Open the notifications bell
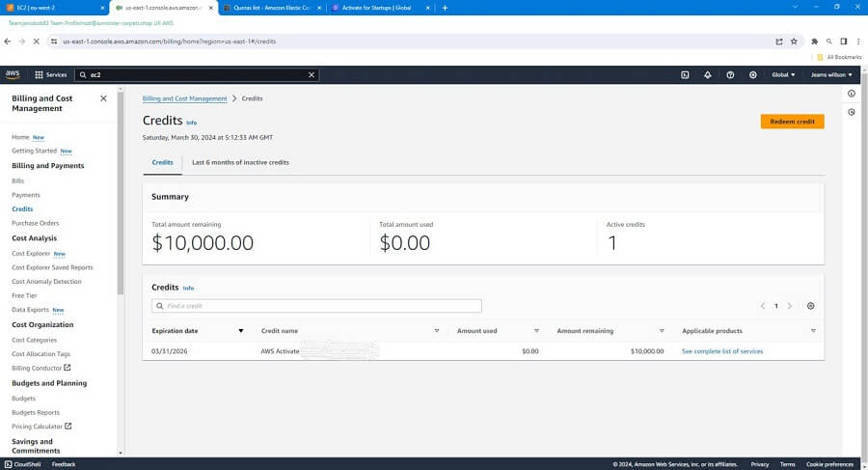 [708, 75]
